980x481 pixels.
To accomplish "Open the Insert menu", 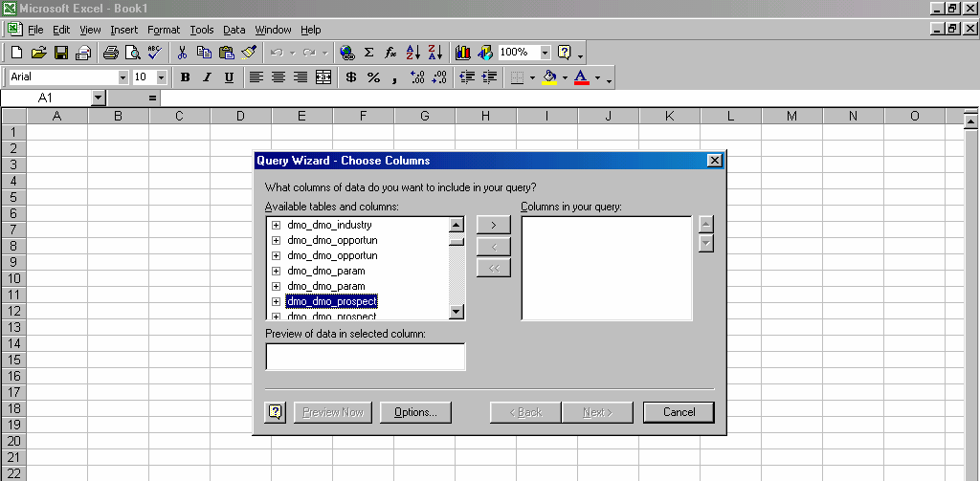I will coord(124,30).
